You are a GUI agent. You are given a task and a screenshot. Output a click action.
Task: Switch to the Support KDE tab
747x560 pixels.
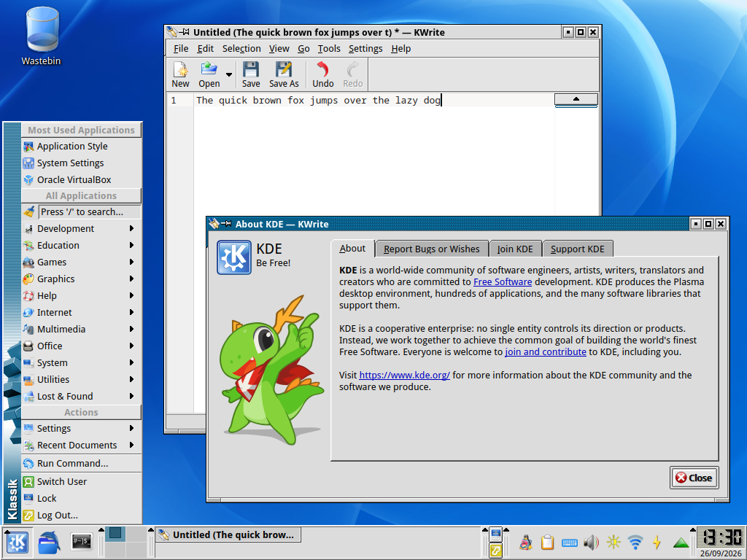pyautogui.click(x=578, y=249)
